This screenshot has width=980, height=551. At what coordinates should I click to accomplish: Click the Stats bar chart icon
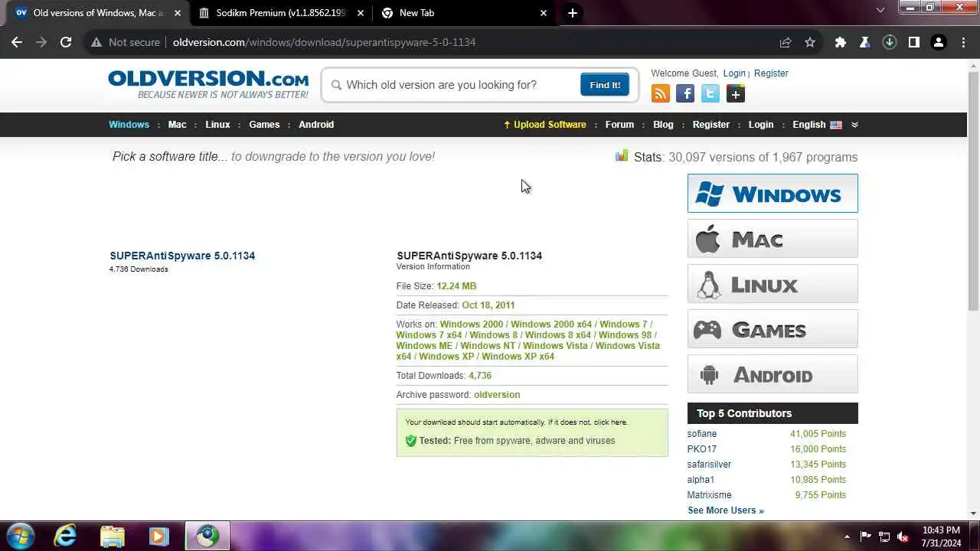click(x=622, y=156)
